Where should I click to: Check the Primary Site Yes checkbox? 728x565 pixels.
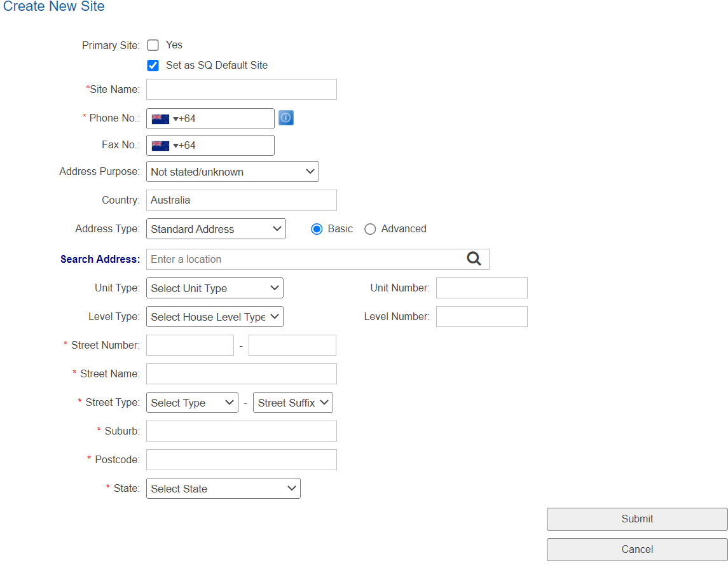(x=153, y=45)
